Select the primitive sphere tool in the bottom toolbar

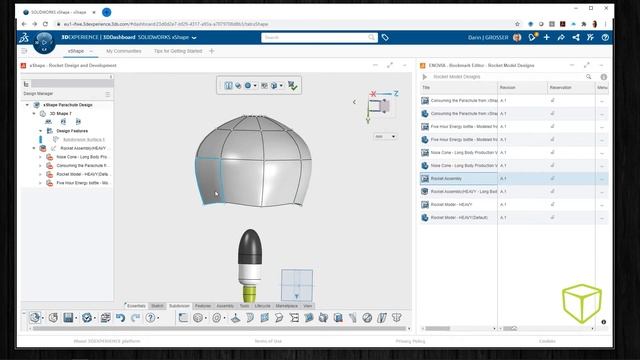pyautogui.click(x=198, y=318)
